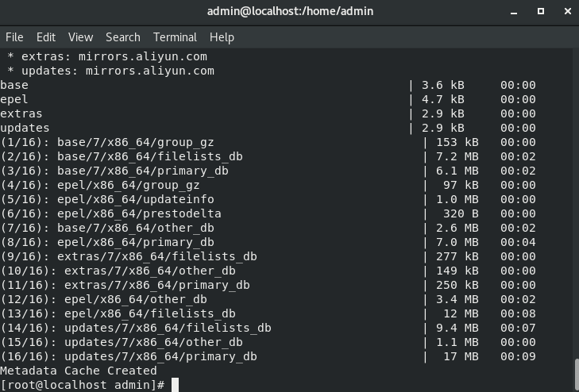Open the Search menu
Screen dimensions: 579x392
coord(122,37)
